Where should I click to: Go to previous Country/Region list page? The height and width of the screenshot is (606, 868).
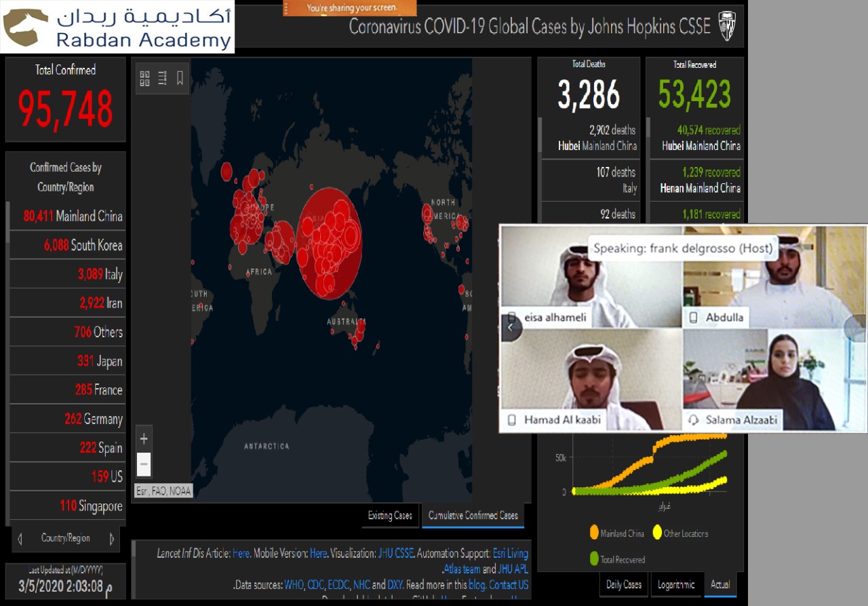click(x=20, y=539)
